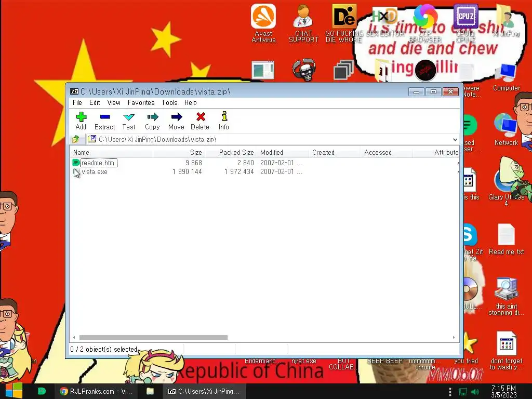Select the readme.htm file row

pos(264,163)
